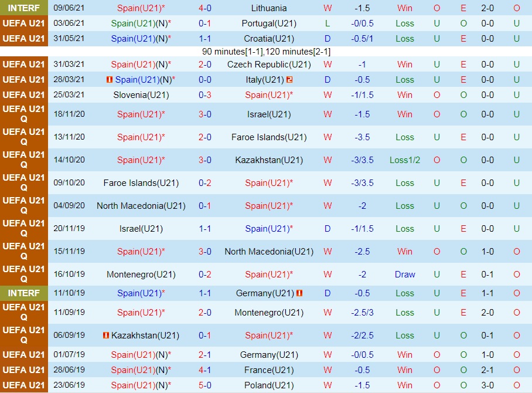Click the 4-0 score against Lithuania
This screenshot has height=393, width=532.
pos(204,8)
